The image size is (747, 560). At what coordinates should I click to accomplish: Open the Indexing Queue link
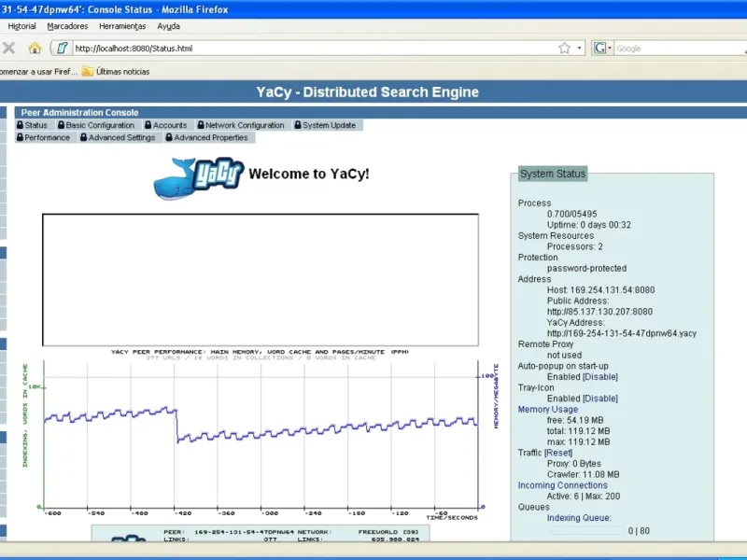[579, 518]
